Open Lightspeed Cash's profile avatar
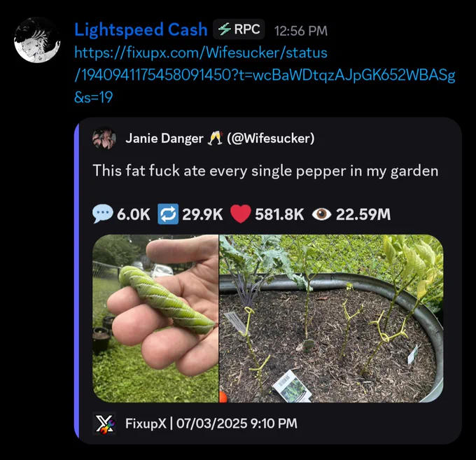 pos(37,40)
